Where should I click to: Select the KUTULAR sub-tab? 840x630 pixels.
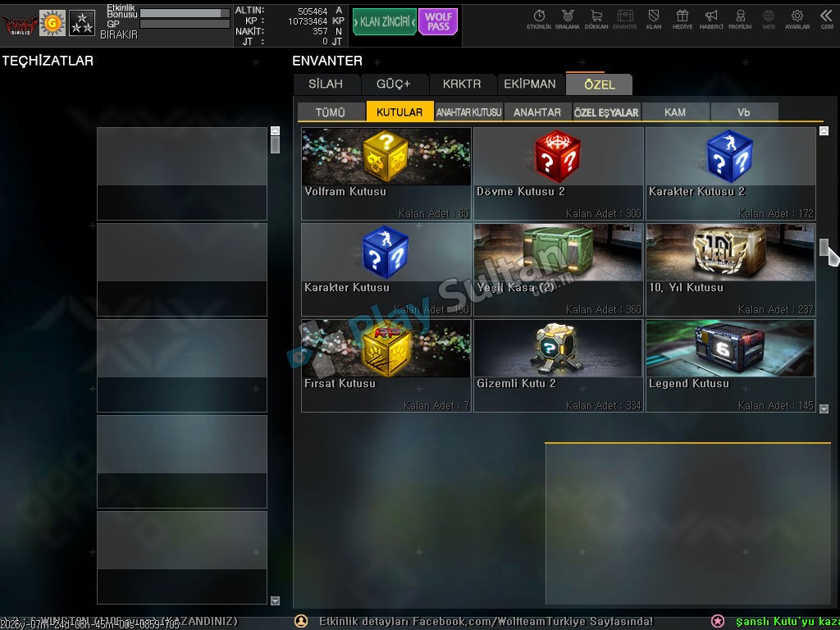point(399,112)
